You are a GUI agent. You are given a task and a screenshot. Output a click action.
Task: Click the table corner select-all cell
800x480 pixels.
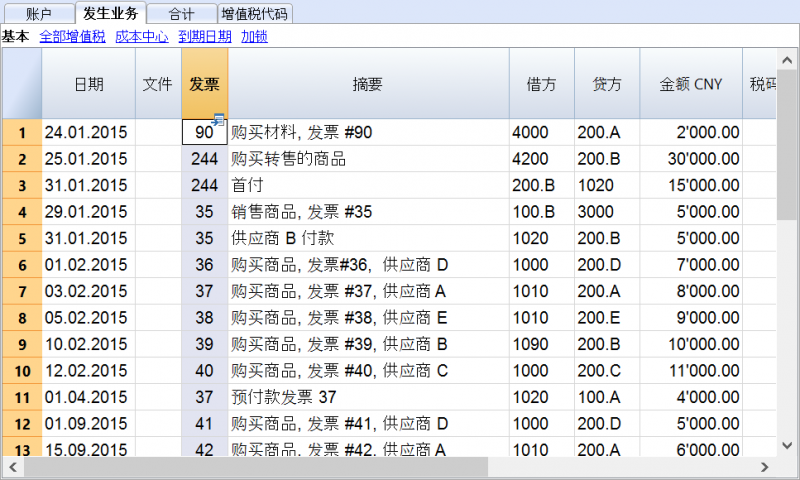[x=22, y=84]
